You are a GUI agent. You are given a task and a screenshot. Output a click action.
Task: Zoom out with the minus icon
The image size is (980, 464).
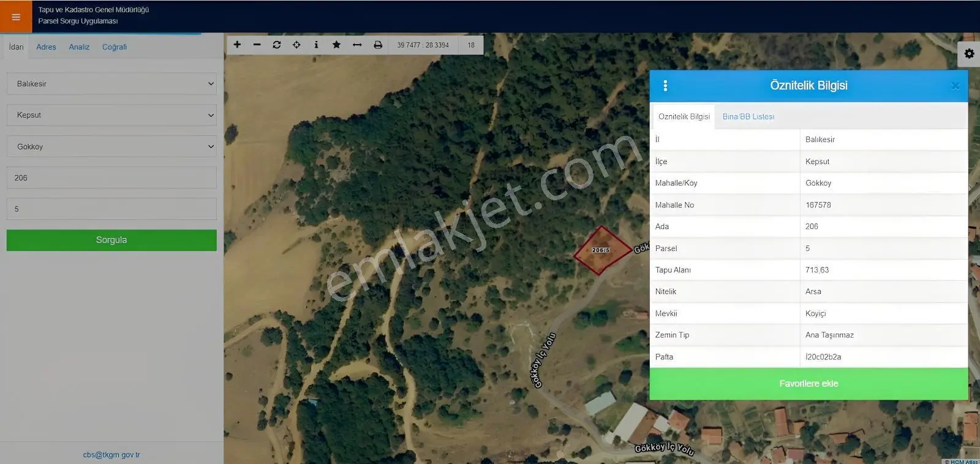257,45
